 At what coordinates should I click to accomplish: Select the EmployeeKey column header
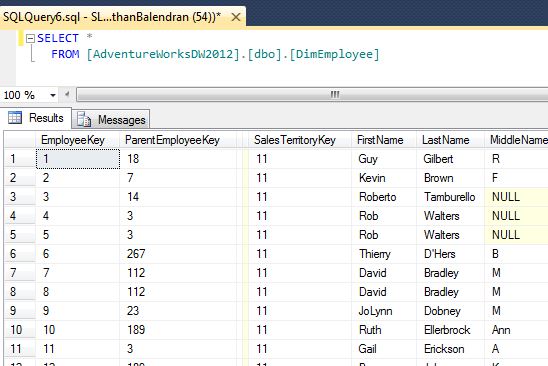click(x=78, y=140)
